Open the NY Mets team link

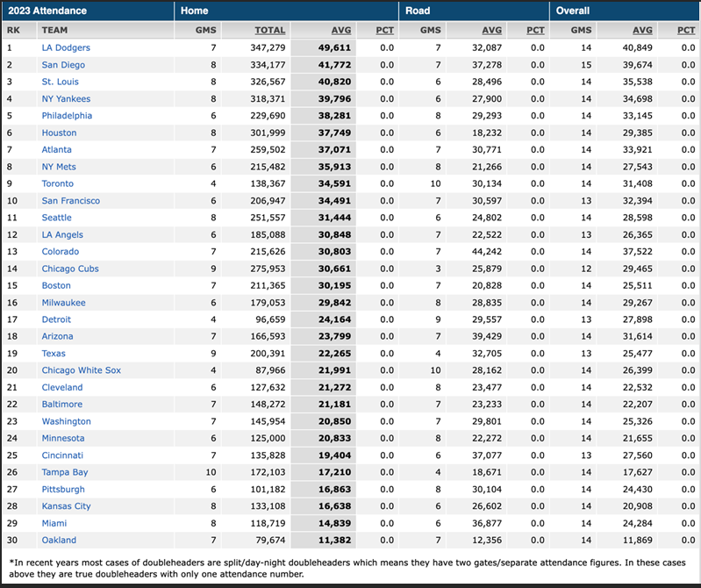(59, 167)
